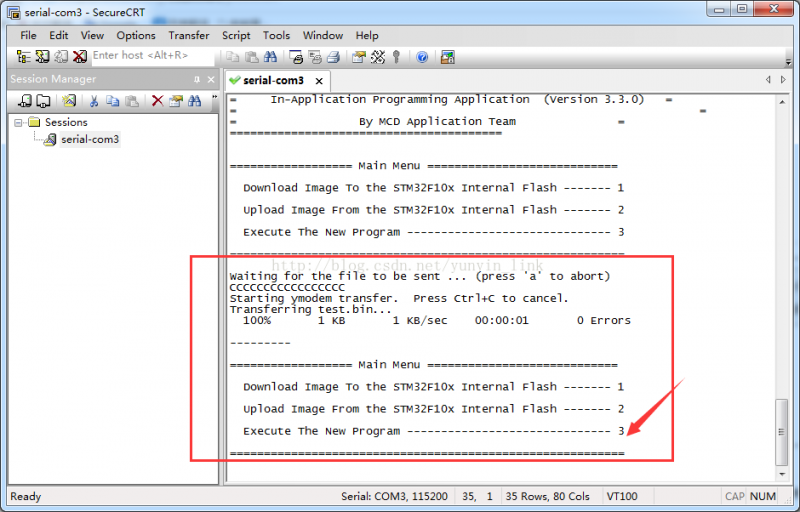Click the Copy icon in the main toolbar
800x512 pixels.
coord(233,57)
